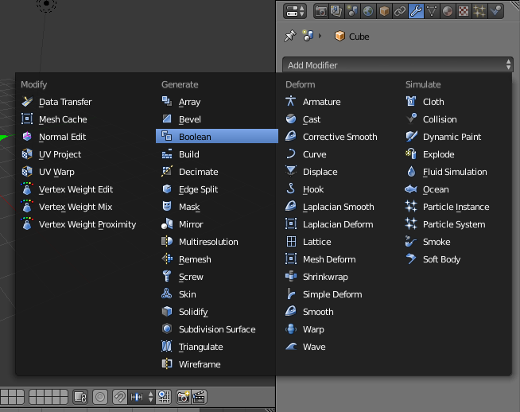Open the Add Modifier dropdown

click(x=398, y=65)
